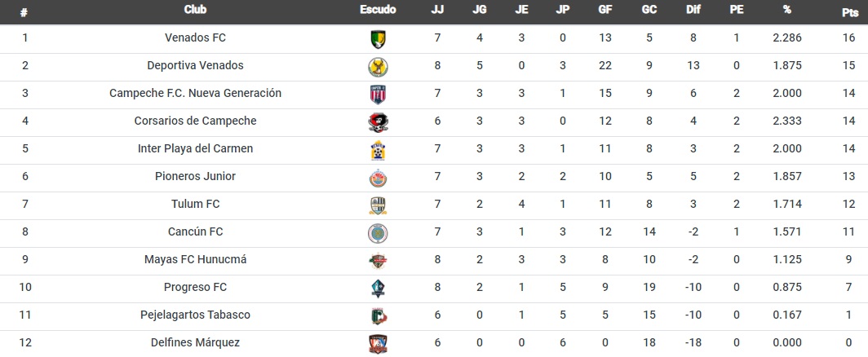
Task: Click the Deportiva Venados shield icon
Action: coord(378,67)
